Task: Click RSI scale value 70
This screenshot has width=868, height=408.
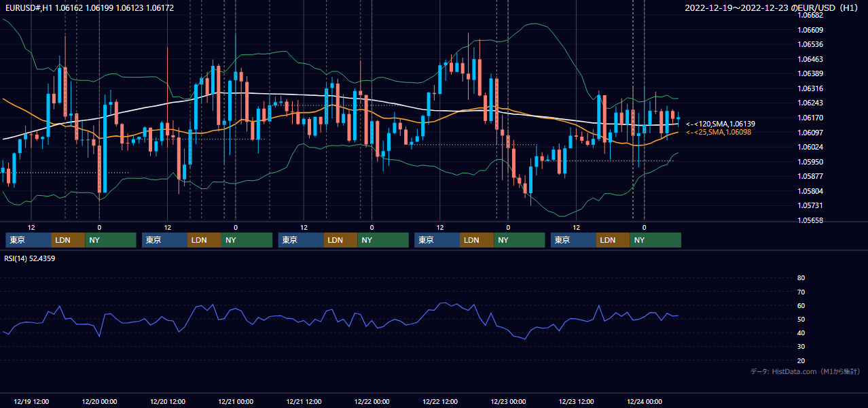Action: [801, 292]
